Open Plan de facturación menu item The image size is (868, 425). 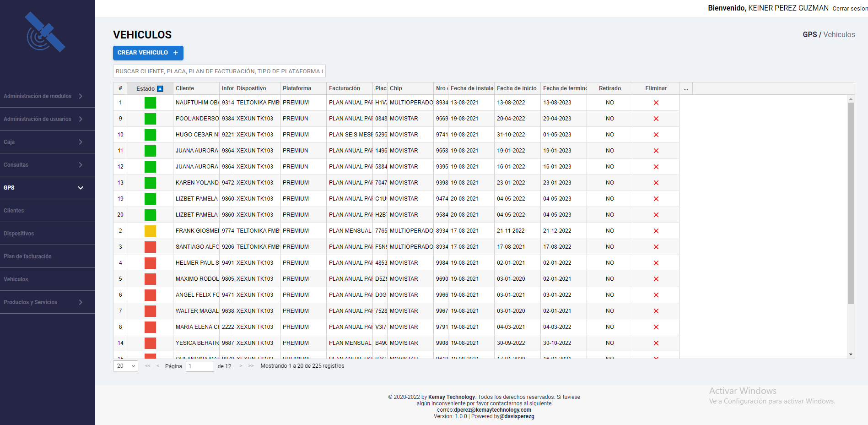(27, 256)
